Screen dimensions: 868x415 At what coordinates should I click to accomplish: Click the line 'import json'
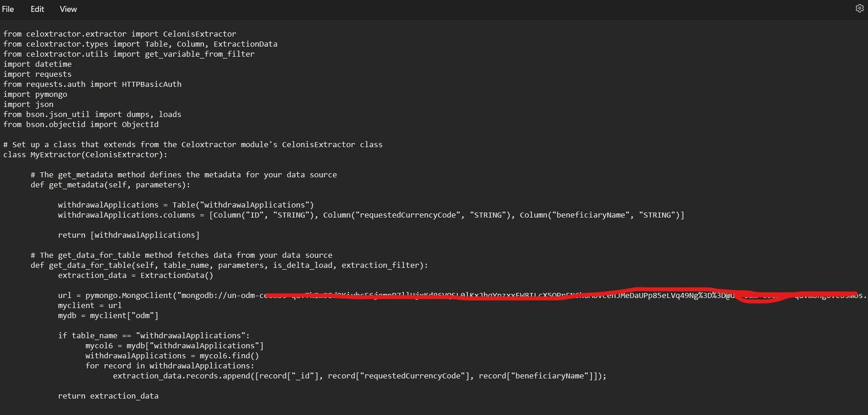click(x=28, y=104)
